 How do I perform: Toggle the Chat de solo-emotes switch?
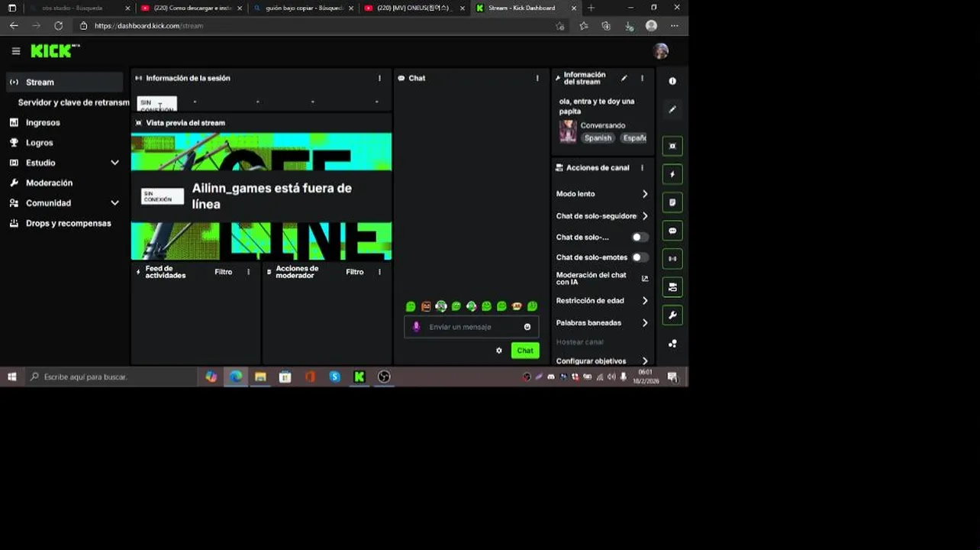click(640, 257)
